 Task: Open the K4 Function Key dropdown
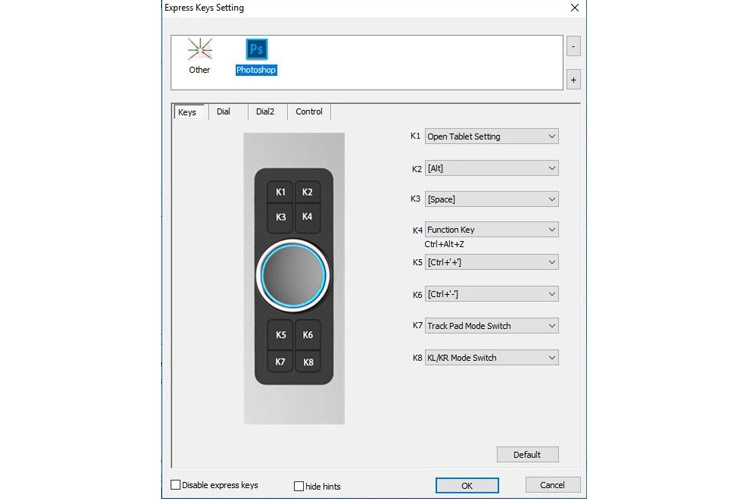(x=492, y=230)
